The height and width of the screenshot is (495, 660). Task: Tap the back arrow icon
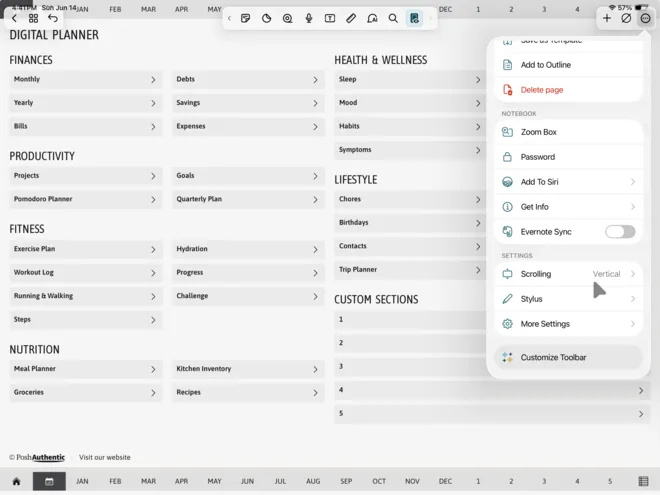tap(14, 18)
